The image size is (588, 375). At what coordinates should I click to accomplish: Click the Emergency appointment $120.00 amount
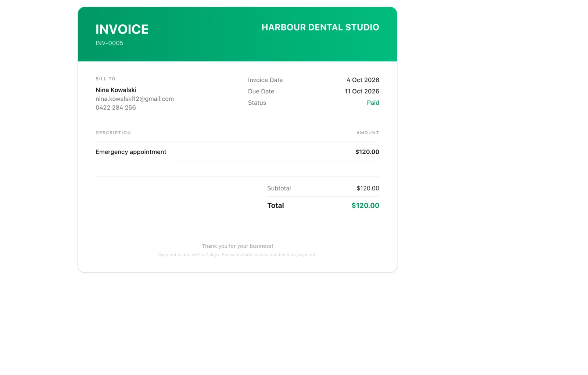(367, 152)
